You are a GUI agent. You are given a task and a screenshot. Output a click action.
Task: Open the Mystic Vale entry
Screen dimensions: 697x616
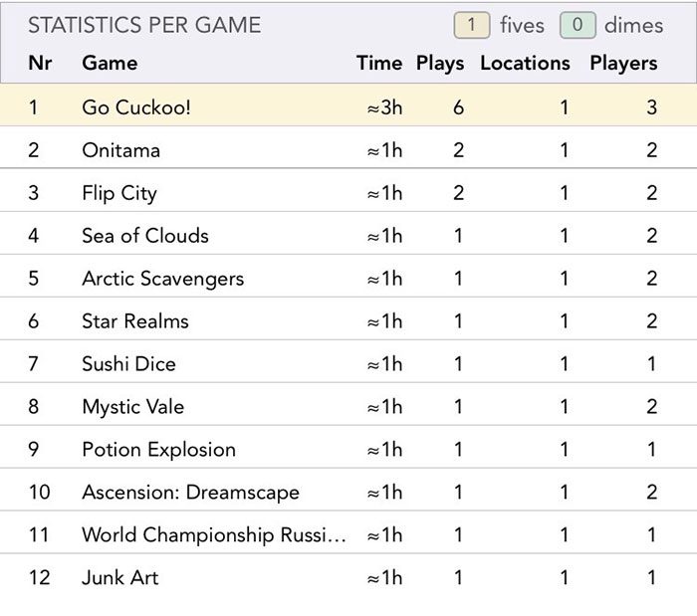tap(348, 404)
